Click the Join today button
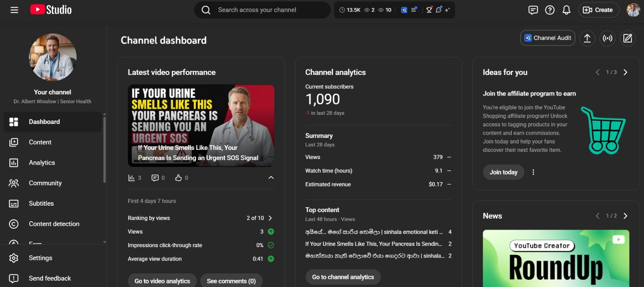This screenshot has height=287, width=644. (503, 172)
